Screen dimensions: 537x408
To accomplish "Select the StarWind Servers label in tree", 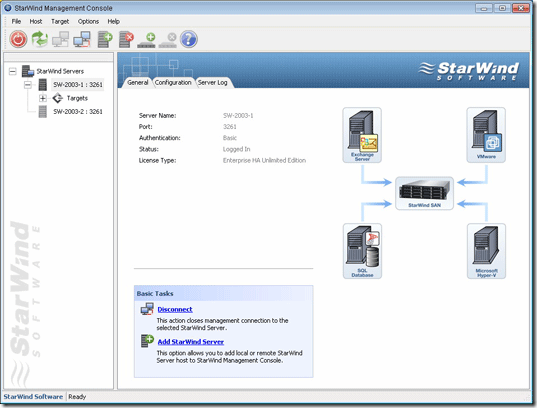I will pyautogui.click(x=60, y=71).
